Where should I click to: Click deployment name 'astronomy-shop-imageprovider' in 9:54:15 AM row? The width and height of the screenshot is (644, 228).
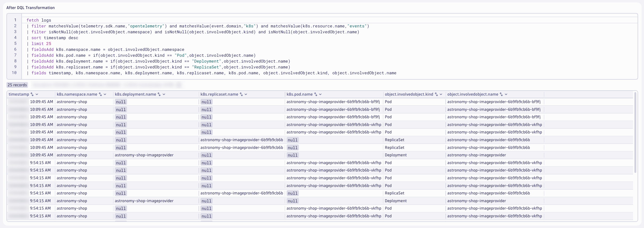point(144,201)
